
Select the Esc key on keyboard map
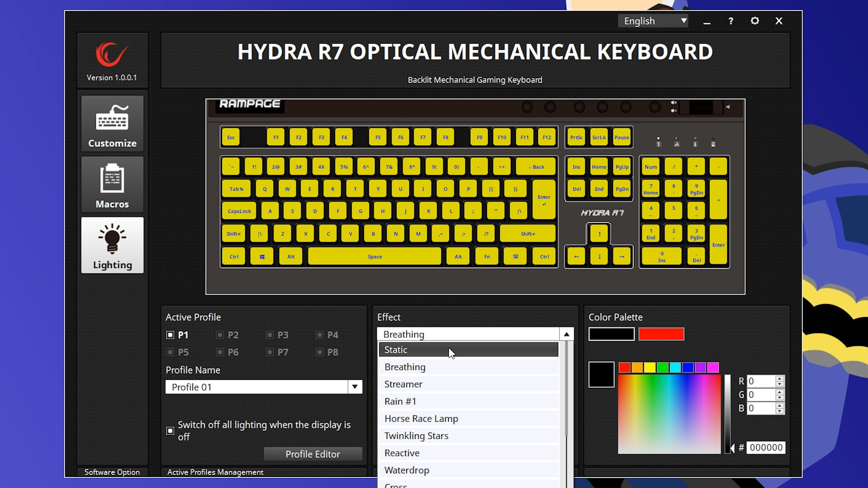[x=231, y=137]
